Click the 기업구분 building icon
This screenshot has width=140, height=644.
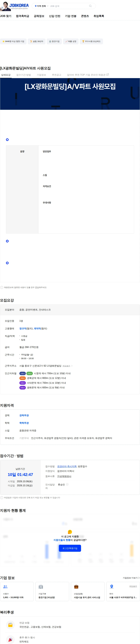click(41, 587)
